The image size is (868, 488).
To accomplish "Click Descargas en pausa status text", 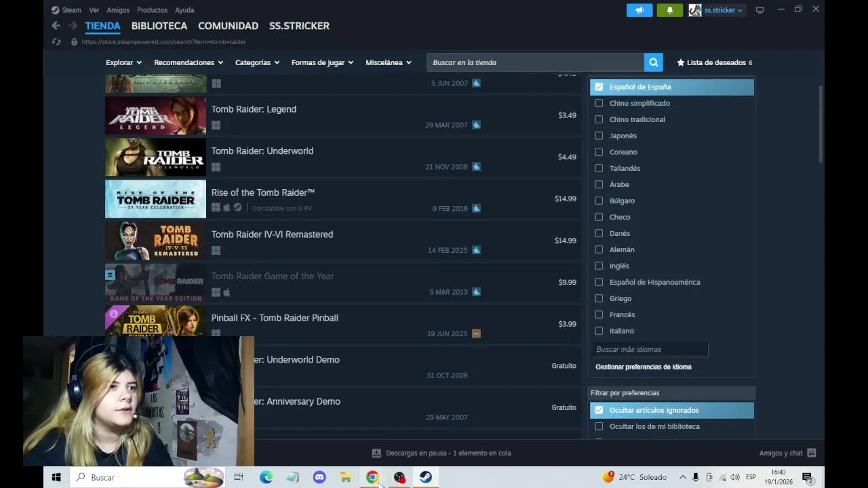I will pos(448,453).
